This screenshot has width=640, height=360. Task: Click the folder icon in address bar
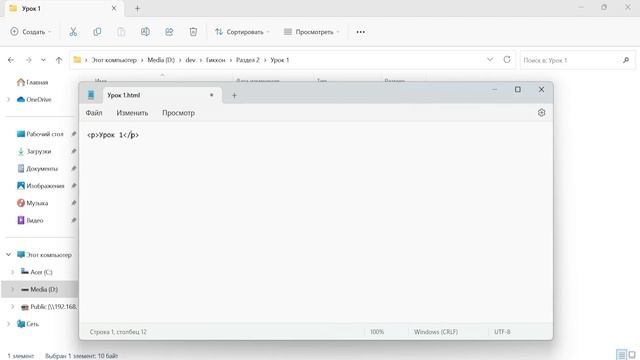[77, 60]
